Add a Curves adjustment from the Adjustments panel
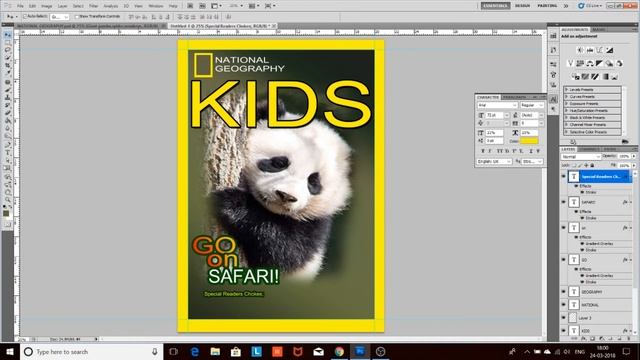Viewport: 640px width, 360px height. point(600,50)
